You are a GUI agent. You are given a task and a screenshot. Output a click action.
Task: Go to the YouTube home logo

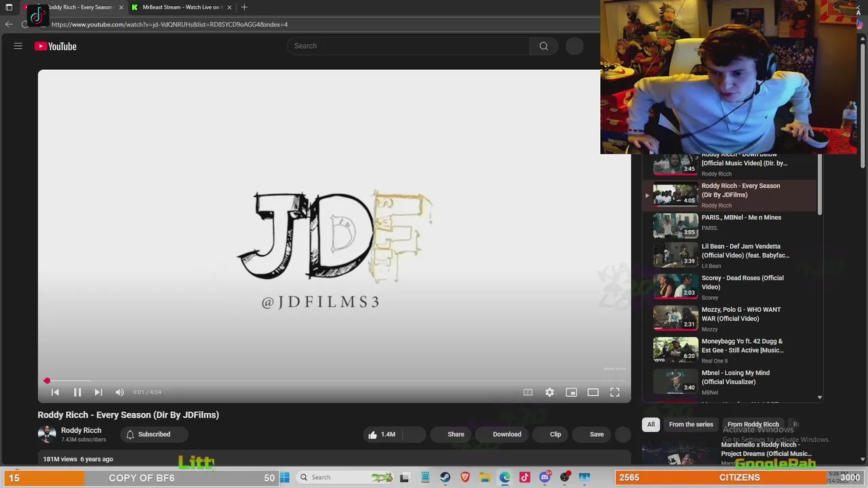(56, 46)
